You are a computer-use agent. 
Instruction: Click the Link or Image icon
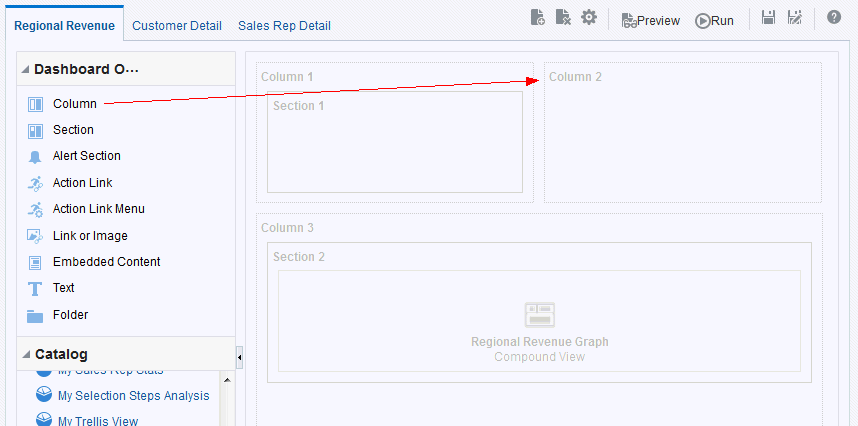35,236
